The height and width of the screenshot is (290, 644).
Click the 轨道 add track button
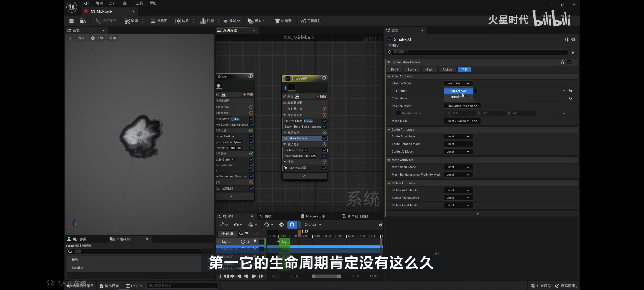pyautogui.click(x=227, y=234)
